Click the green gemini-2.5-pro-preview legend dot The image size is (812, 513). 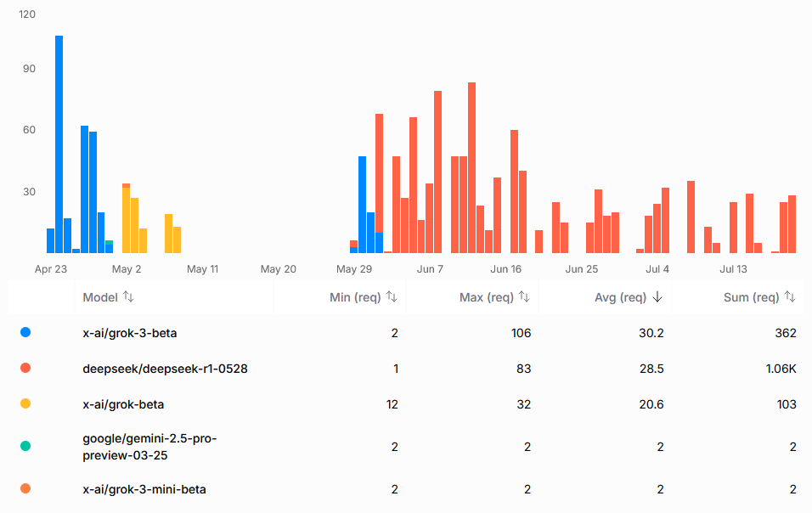[x=25, y=446]
